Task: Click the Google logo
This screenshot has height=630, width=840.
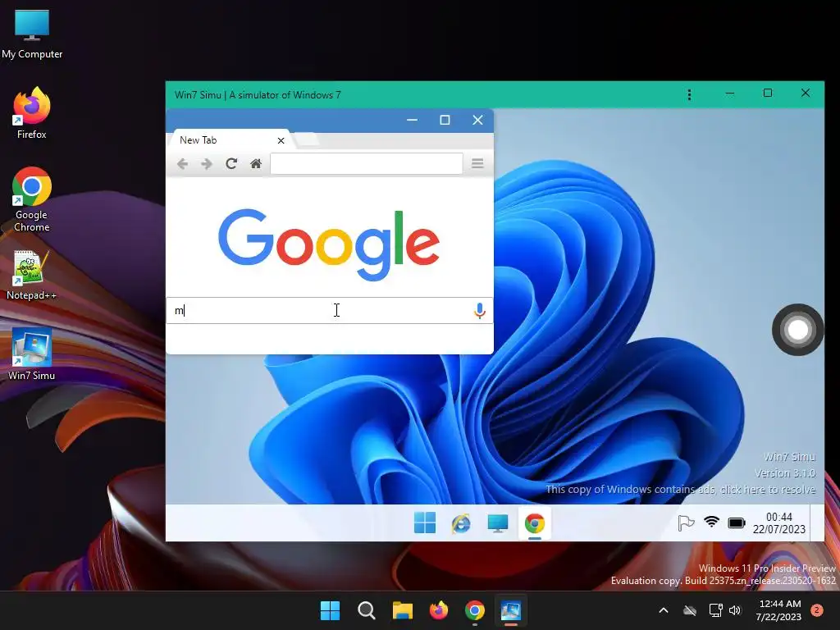Action: (x=329, y=244)
